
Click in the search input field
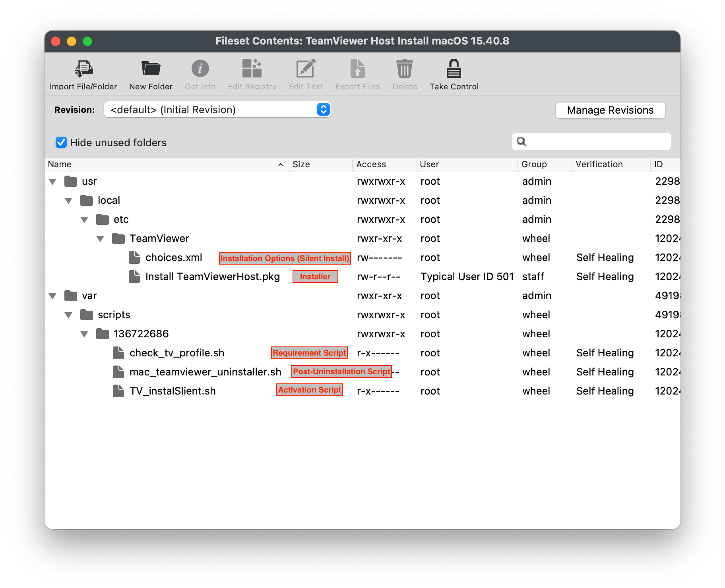(591, 141)
